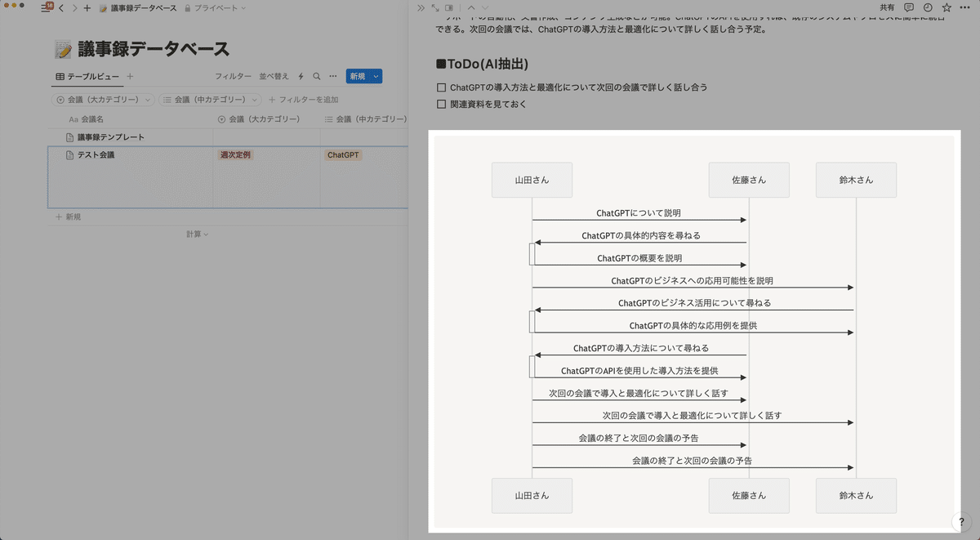Open the 会議（大カテゴリー） filter chip
This screenshot has width=980, height=540.
click(x=103, y=100)
